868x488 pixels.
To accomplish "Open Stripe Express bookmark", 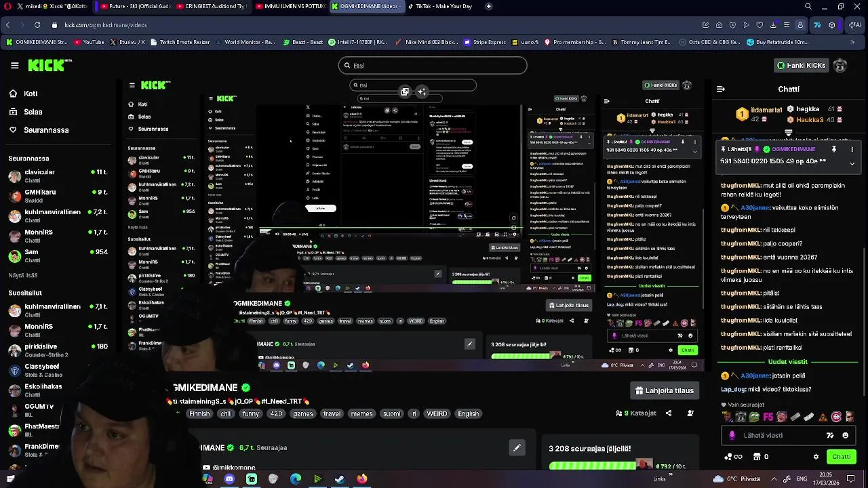I will point(486,42).
